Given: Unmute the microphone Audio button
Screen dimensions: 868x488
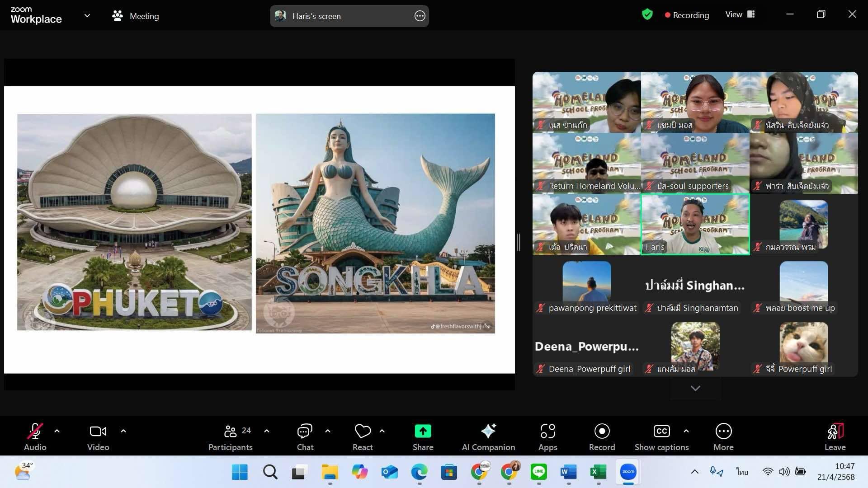Looking at the screenshot, I should pyautogui.click(x=35, y=432).
